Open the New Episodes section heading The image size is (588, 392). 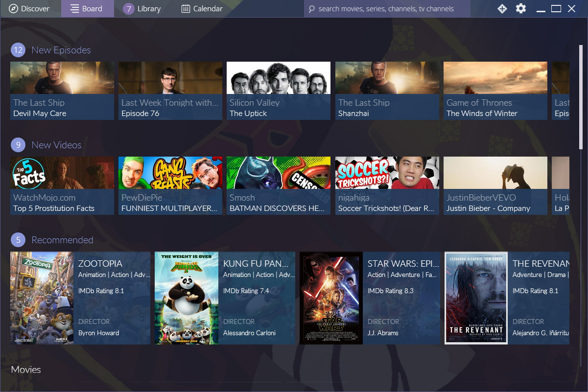(61, 50)
